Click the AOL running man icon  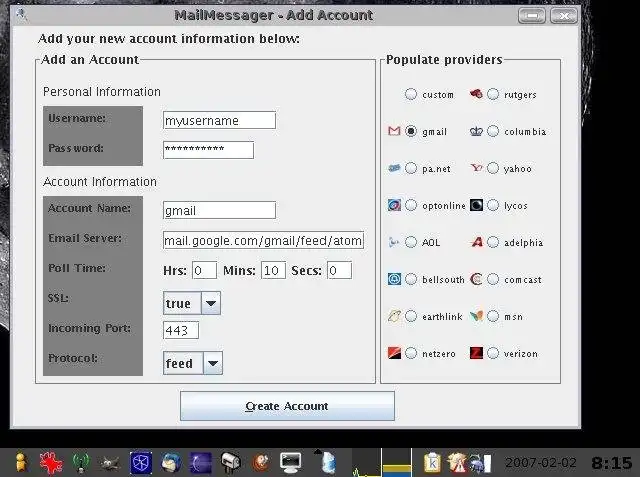coord(393,242)
